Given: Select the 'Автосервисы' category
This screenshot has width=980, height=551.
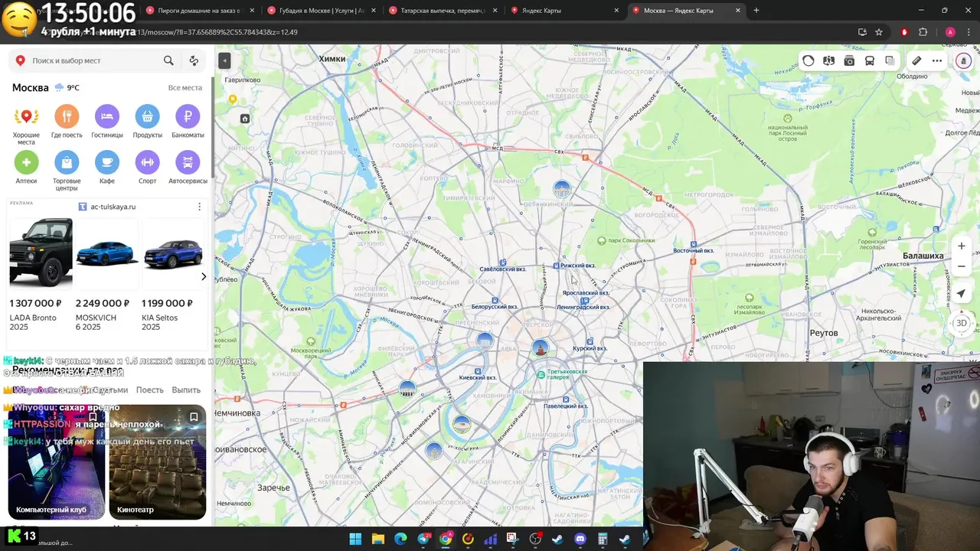Looking at the screenshot, I should (188, 168).
